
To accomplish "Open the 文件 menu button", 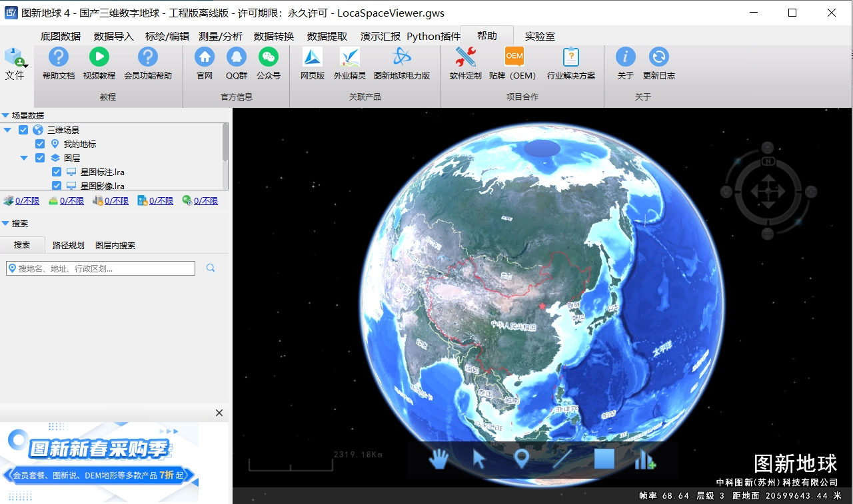I will (x=15, y=65).
